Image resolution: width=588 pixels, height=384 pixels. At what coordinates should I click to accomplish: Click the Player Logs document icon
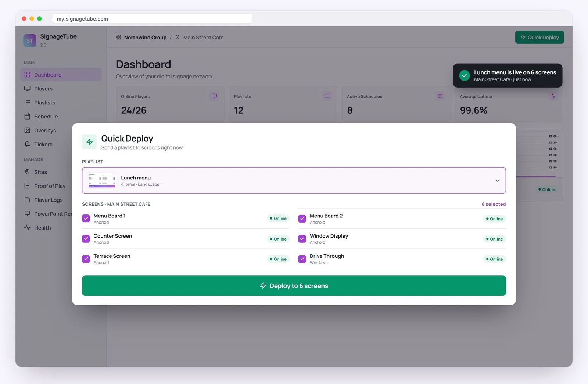tap(27, 200)
